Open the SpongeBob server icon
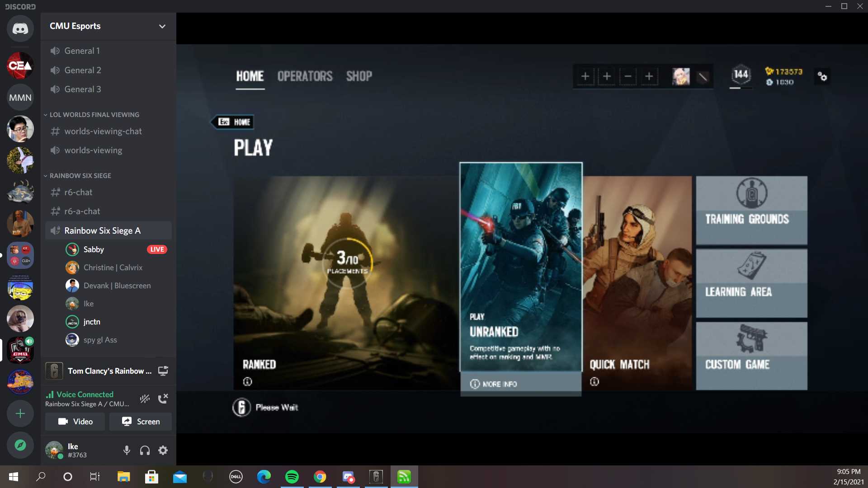The width and height of the screenshot is (868, 488). [x=20, y=287]
